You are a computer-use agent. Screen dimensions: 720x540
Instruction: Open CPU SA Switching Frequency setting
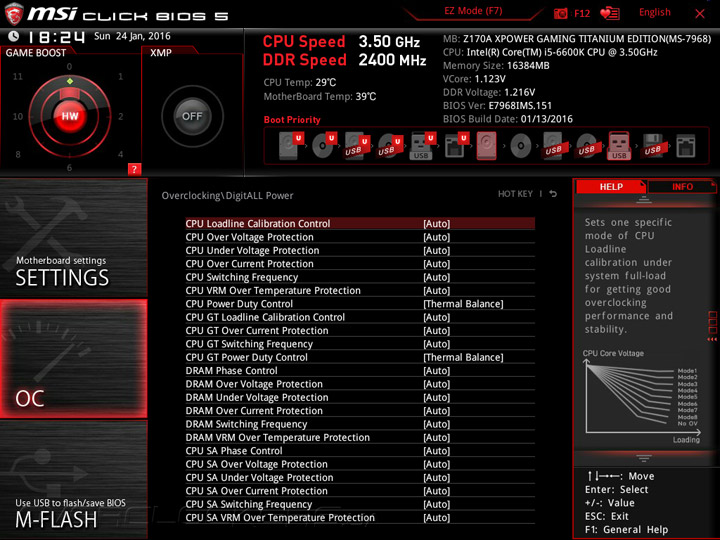coord(360,504)
